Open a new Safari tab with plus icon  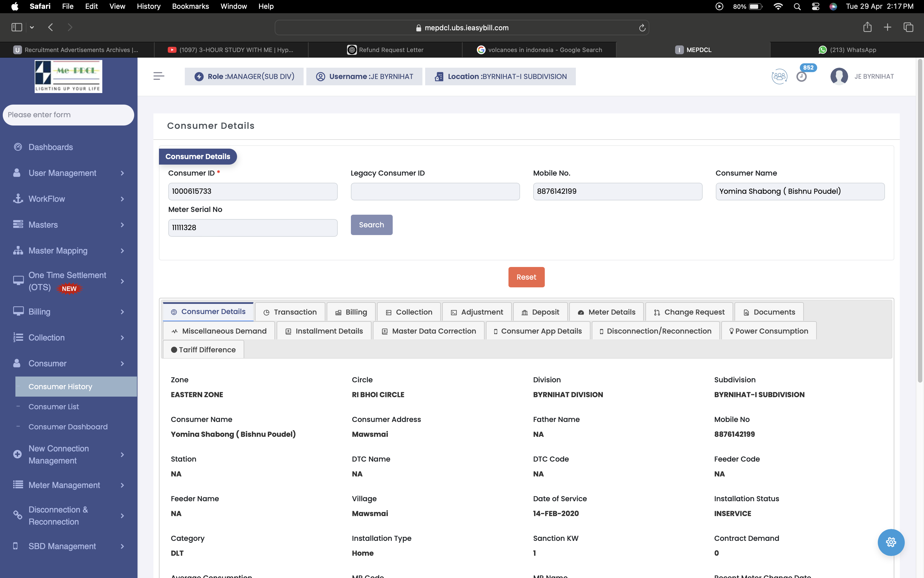[887, 27]
